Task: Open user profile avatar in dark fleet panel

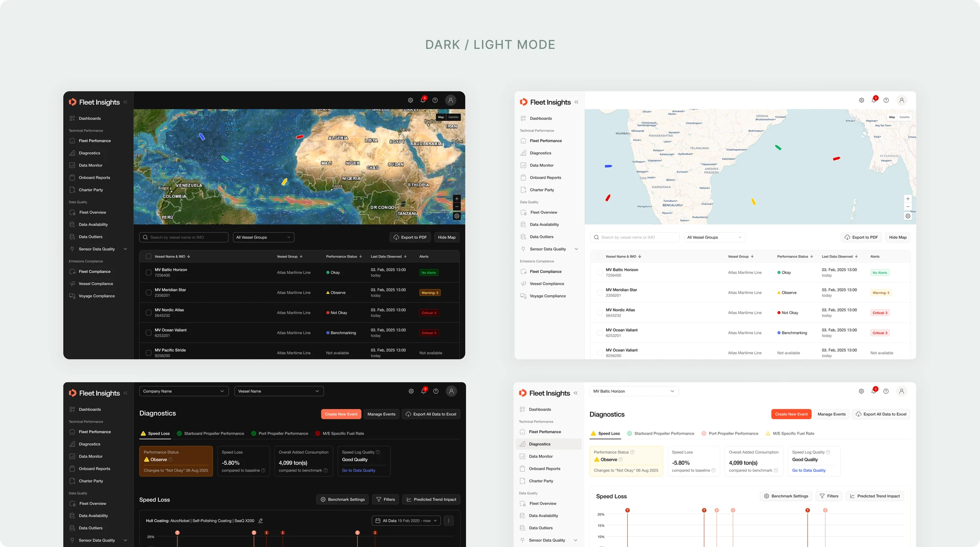Action: point(450,100)
